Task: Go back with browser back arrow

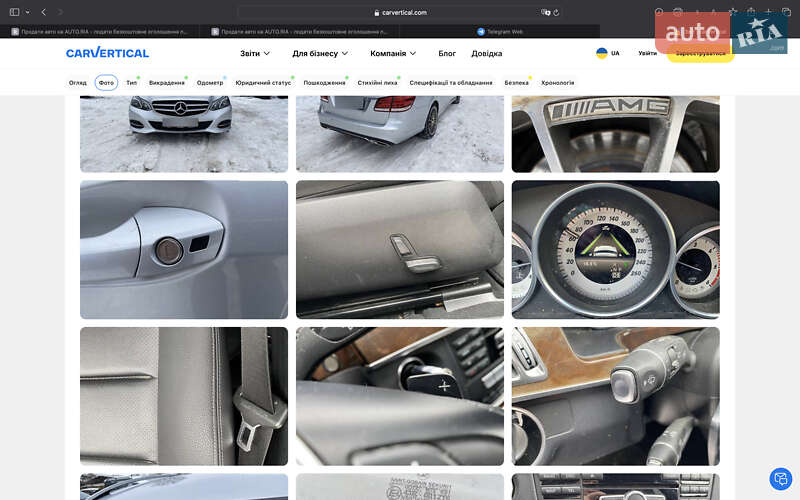Action: [x=44, y=12]
